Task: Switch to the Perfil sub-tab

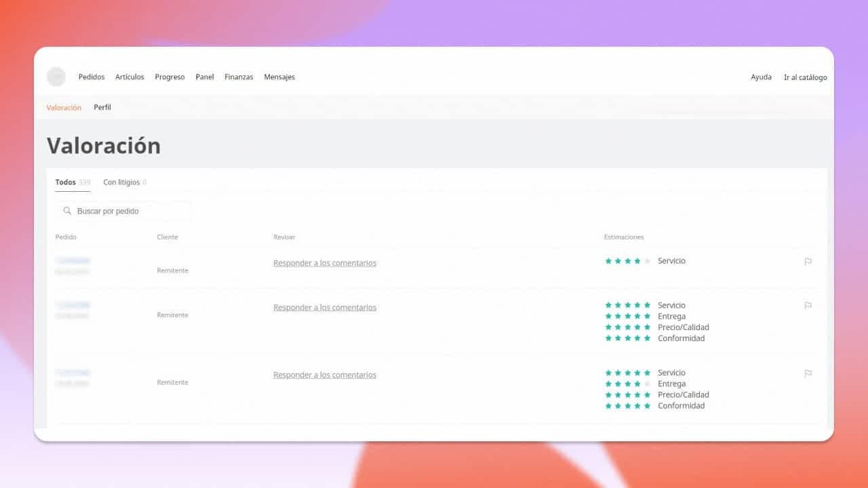Action: [x=102, y=108]
